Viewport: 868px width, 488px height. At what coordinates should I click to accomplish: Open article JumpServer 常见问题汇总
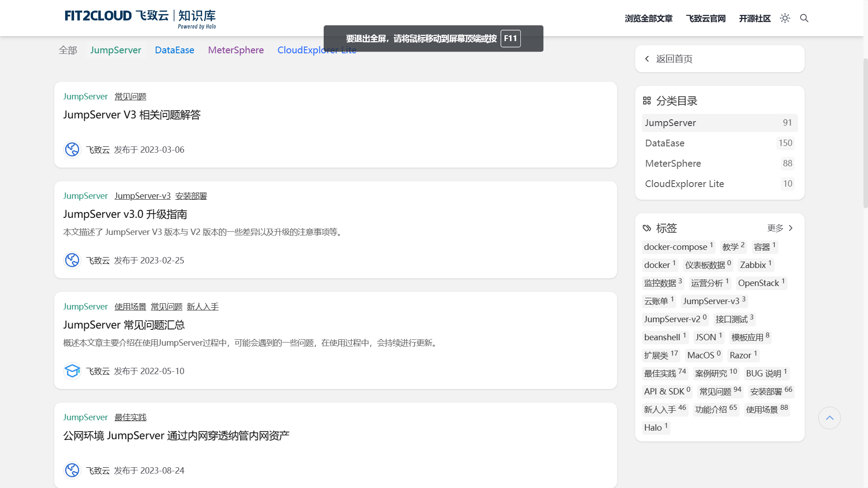pos(124,325)
